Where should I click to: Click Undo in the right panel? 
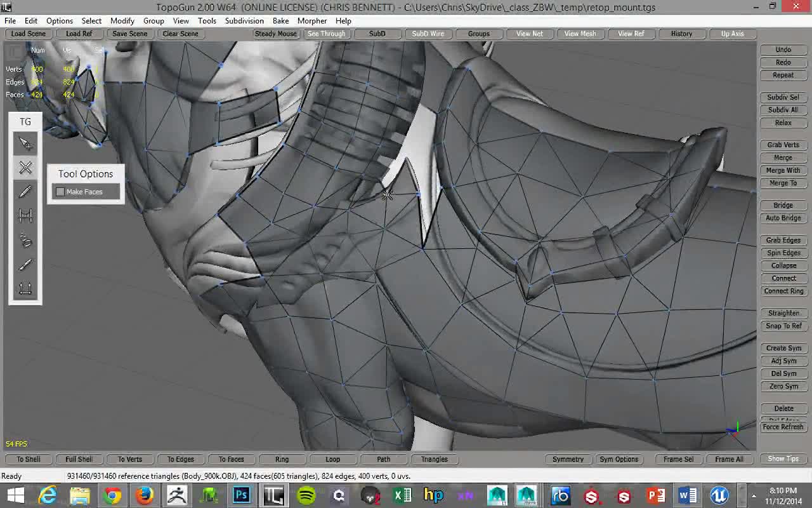pyautogui.click(x=783, y=50)
